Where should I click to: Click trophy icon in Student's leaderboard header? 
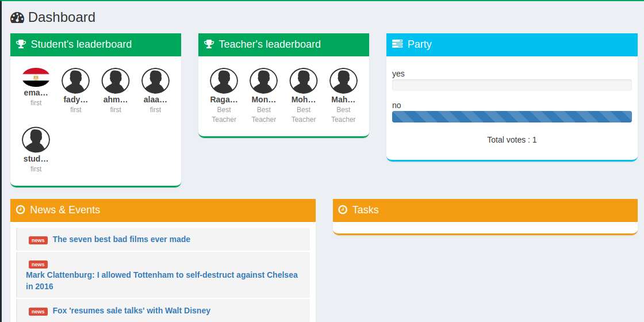click(x=21, y=44)
